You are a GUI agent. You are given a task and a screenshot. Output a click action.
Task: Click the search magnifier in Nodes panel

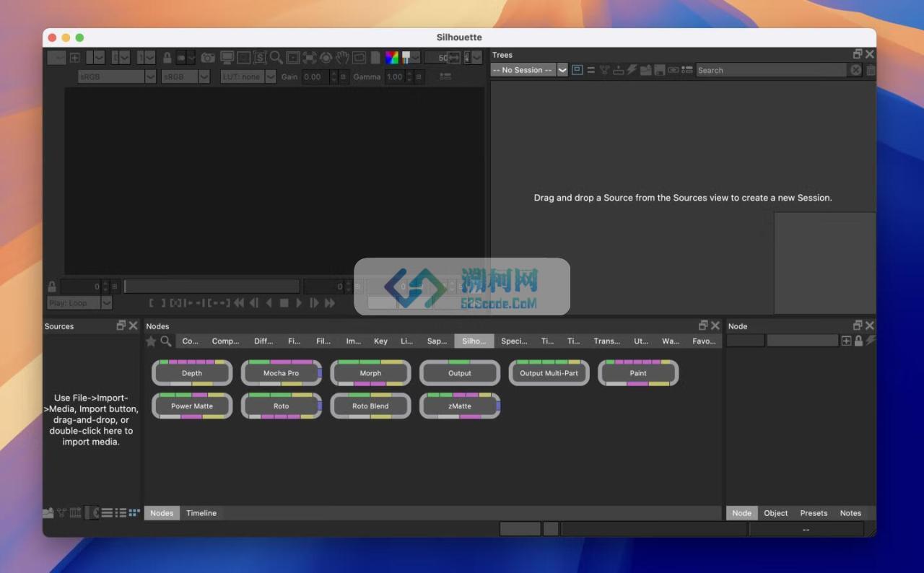165,341
